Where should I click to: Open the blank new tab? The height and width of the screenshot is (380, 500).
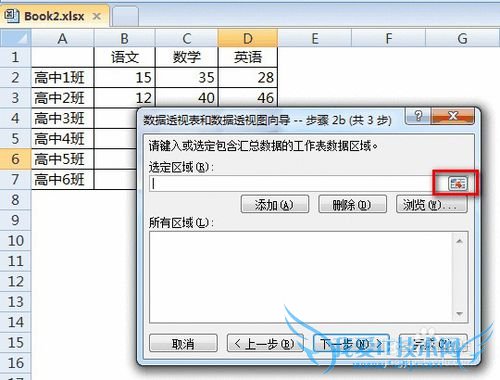click(125, 16)
